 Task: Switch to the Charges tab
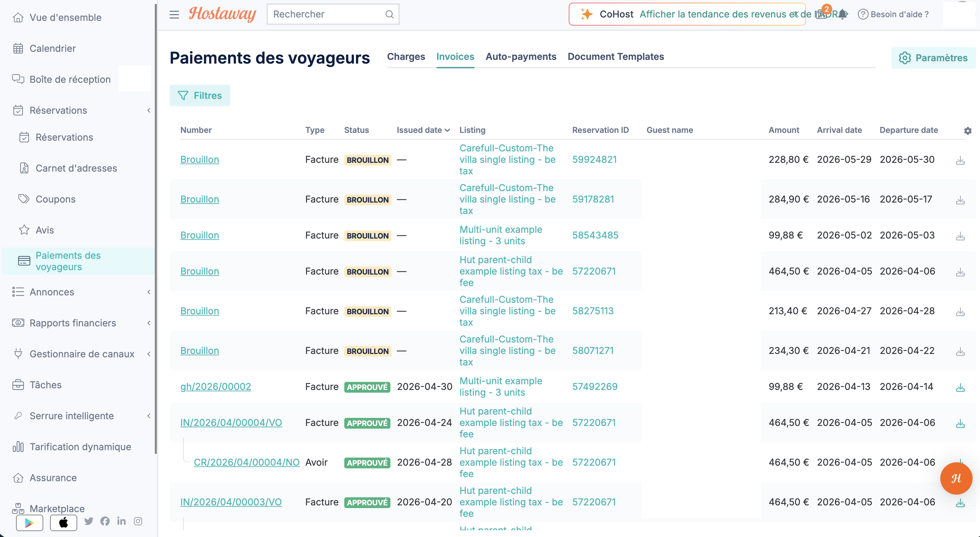pos(406,57)
